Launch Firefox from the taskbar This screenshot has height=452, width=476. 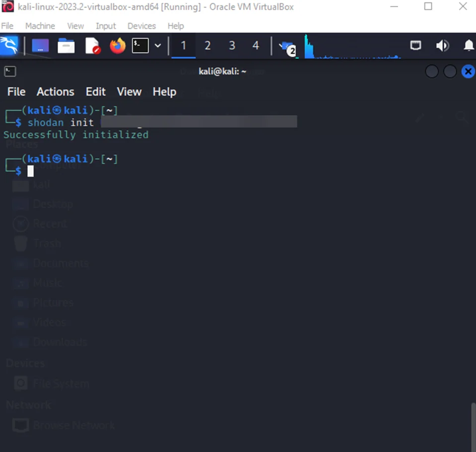tap(117, 45)
